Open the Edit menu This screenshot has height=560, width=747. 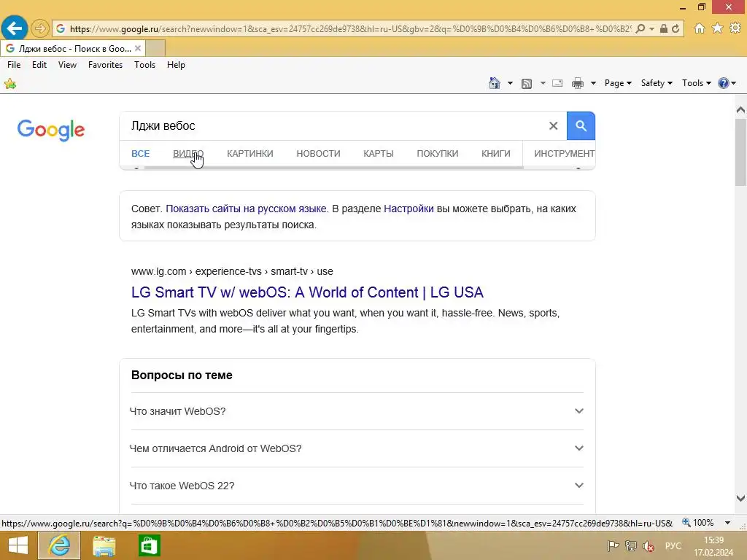coord(39,65)
